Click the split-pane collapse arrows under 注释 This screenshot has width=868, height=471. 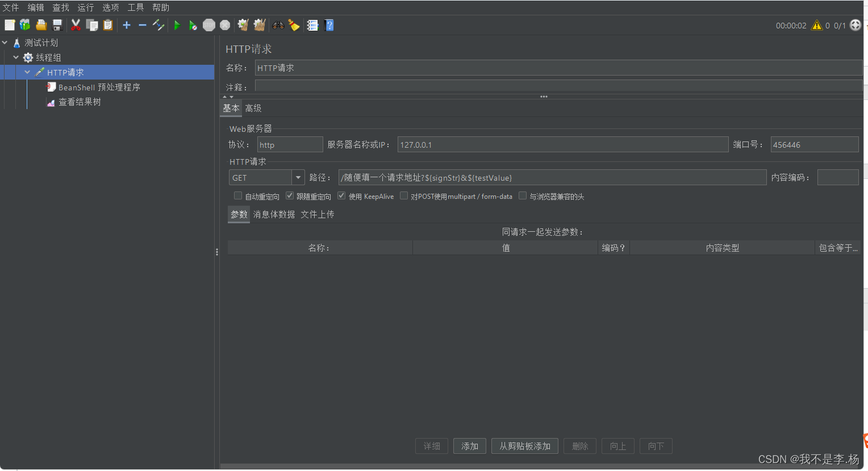click(228, 97)
